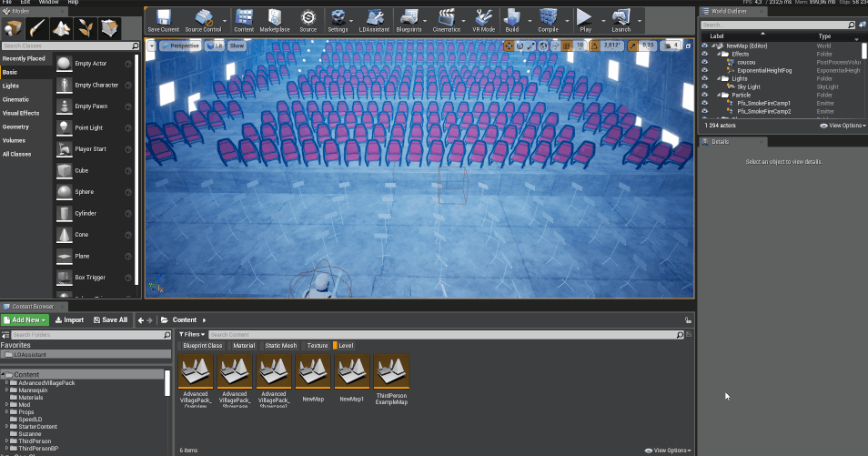Select the All Classes category

click(16, 154)
